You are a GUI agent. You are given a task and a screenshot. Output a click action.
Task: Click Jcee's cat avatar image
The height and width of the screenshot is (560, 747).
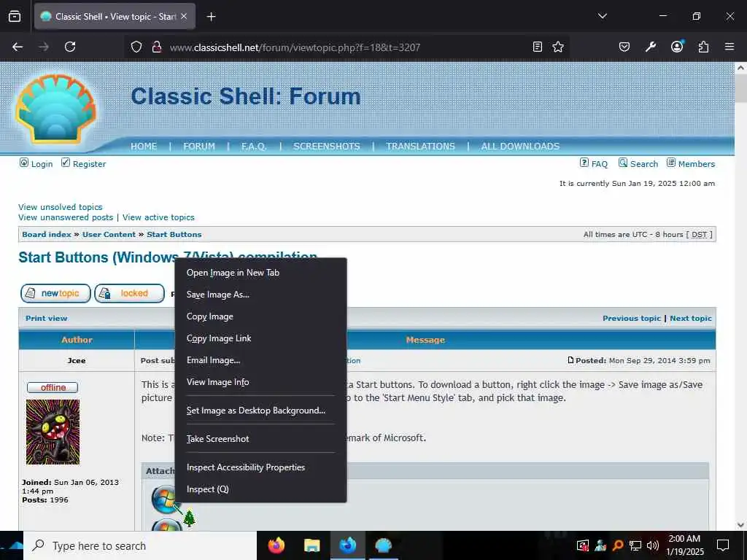(x=53, y=432)
